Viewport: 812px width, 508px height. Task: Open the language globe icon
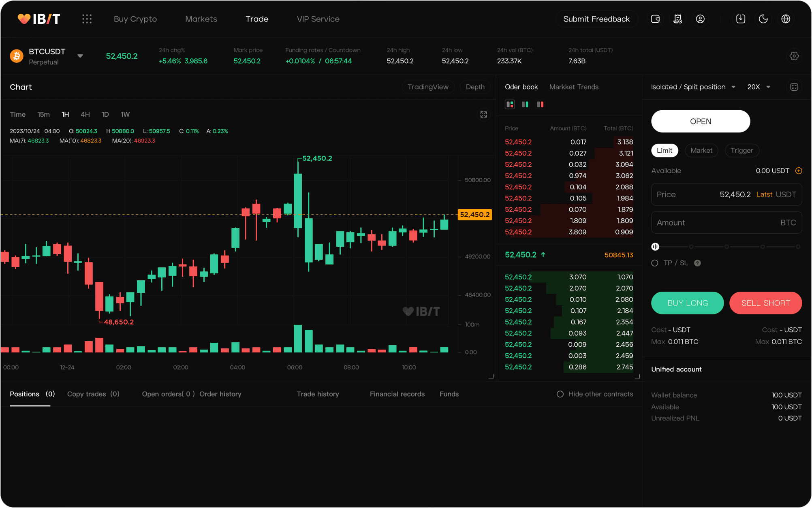coord(786,19)
